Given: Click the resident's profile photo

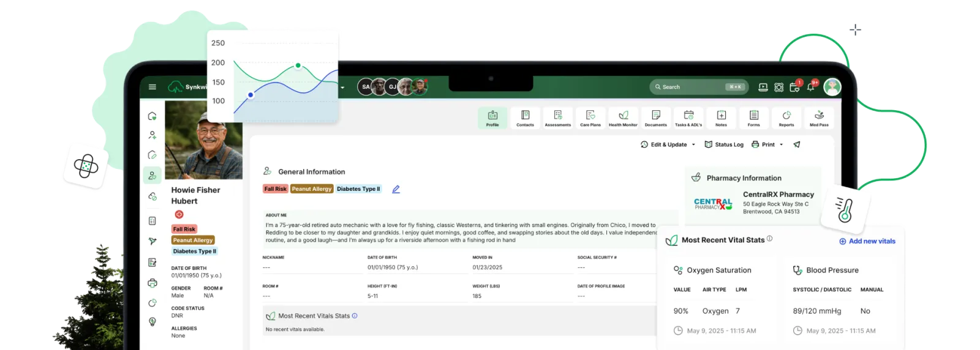Looking at the screenshot, I should tap(204, 140).
